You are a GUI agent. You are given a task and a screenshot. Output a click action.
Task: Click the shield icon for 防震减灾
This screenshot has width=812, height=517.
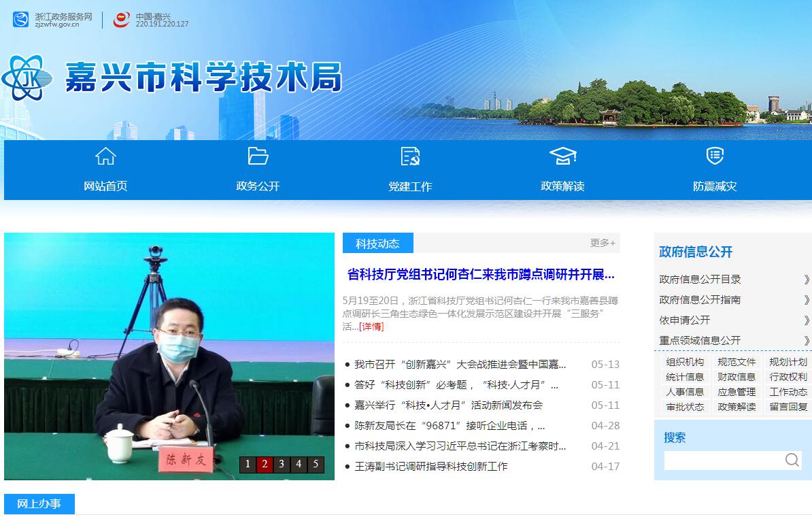click(x=715, y=156)
